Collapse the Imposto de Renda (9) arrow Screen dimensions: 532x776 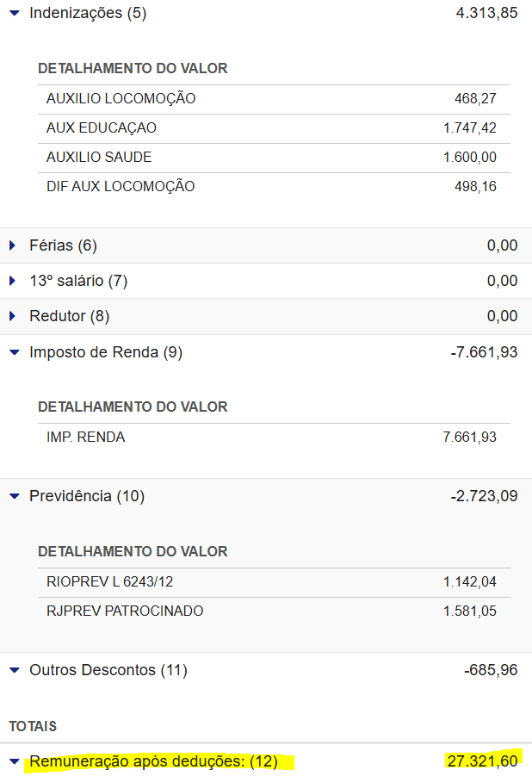[14, 352]
